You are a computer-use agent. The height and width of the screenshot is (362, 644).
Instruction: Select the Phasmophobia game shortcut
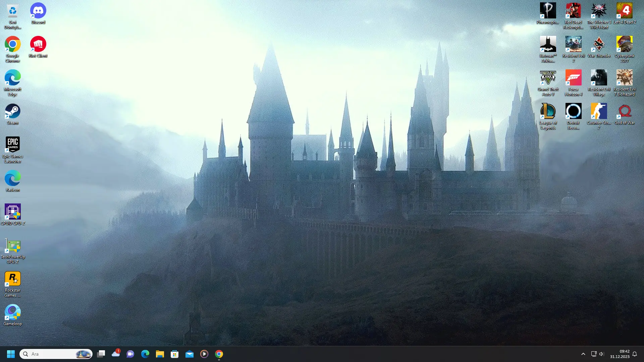pyautogui.click(x=548, y=13)
